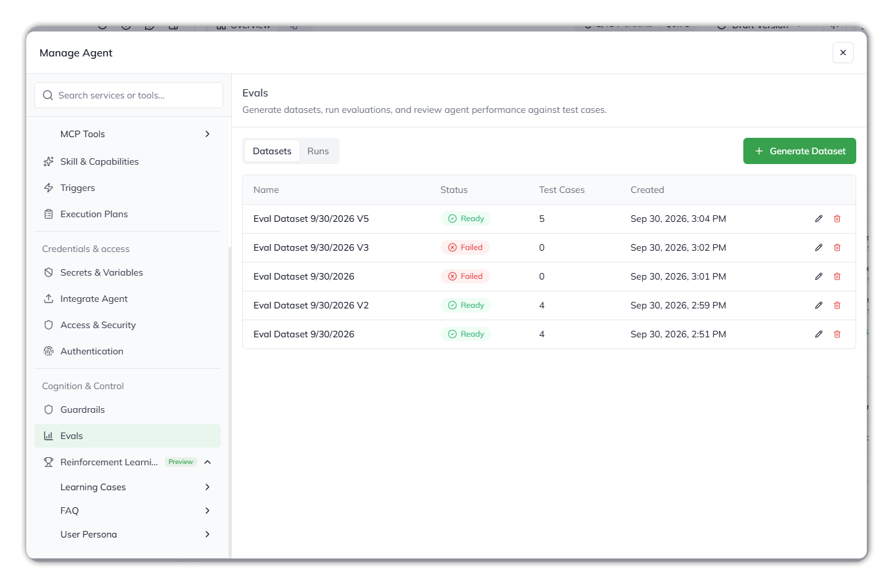Open the Guardrails section

pyautogui.click(x=127, y=409)
